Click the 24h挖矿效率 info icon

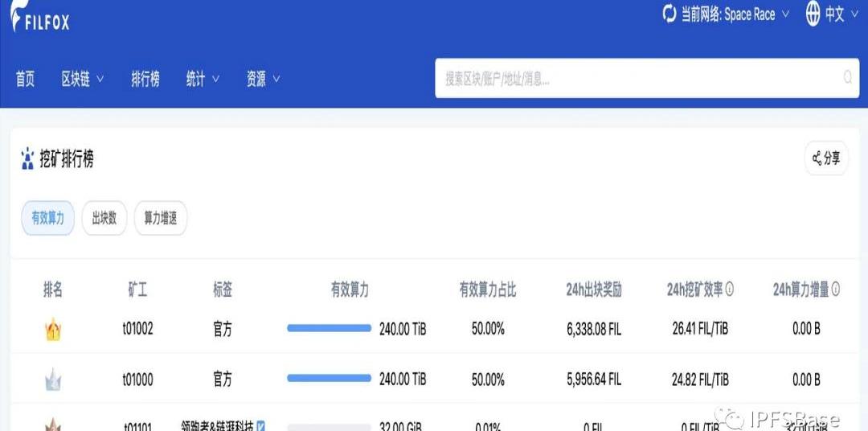tap(730, 289)
